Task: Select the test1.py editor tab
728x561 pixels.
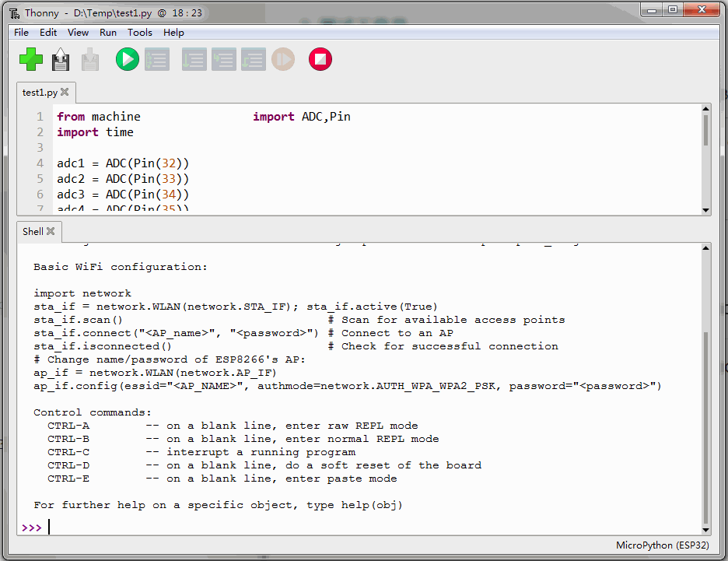Action: coord(40,93)
